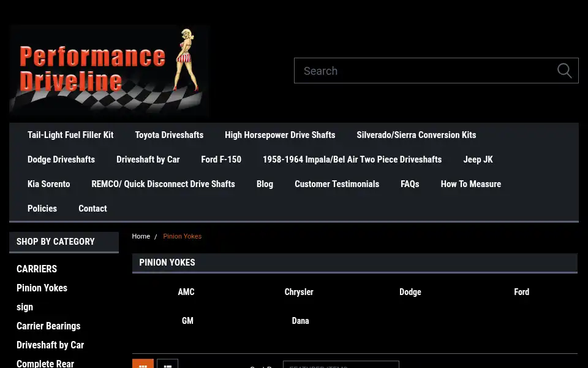
Task: Click Pinion Yokes breadcrumb
Action: 183,236
